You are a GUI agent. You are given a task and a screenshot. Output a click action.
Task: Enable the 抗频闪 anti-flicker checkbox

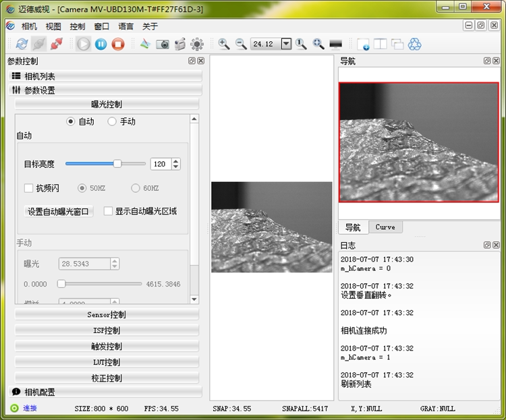(29, 188)
